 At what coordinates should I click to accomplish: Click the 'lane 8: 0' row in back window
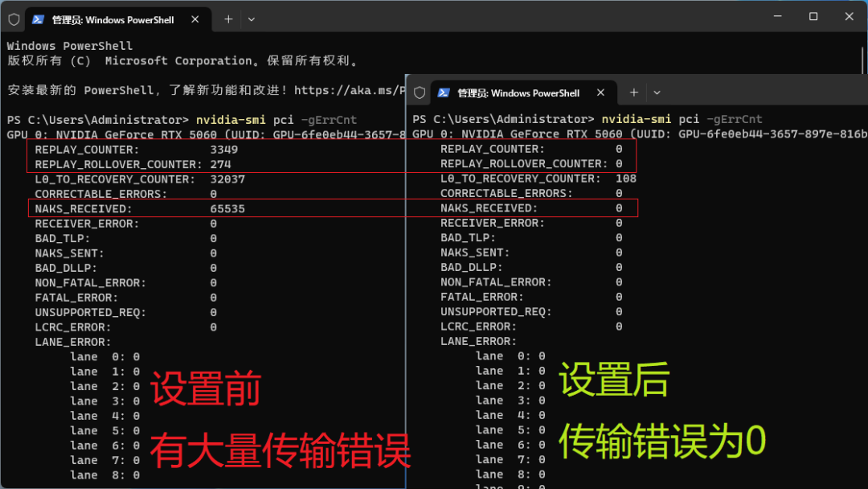[x=104, y=475]
